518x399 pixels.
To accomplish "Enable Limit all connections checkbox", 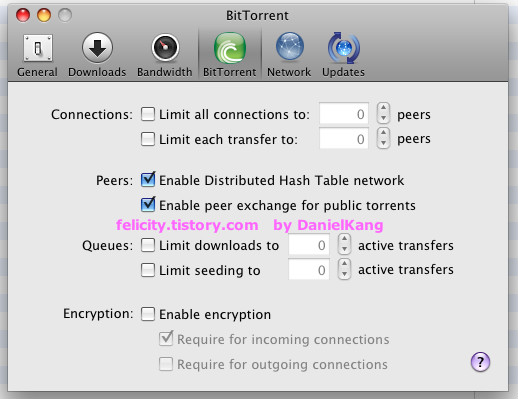I will coord(148,114).
